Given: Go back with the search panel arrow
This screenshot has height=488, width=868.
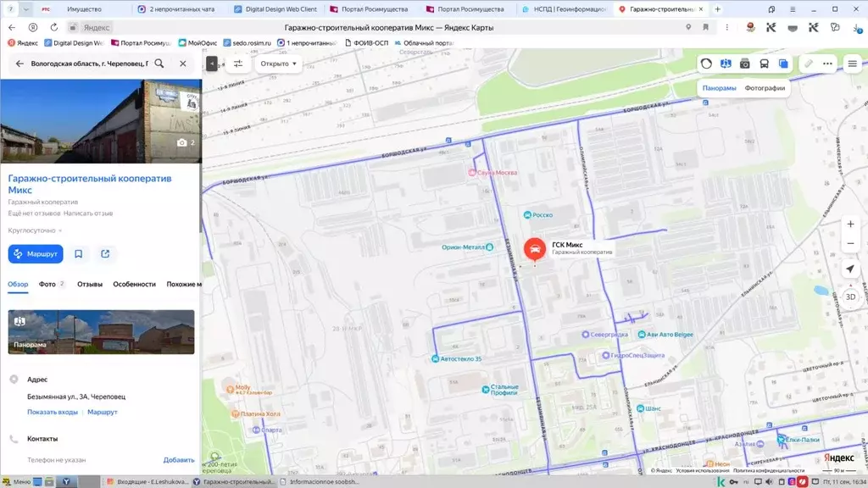Looking at the screenshot, I should tap(19, 64).
